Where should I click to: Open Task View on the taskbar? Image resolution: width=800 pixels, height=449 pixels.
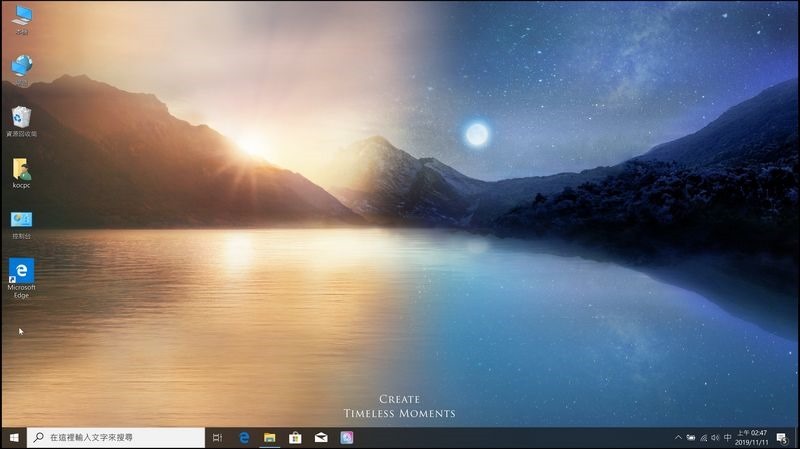(217, 438)
